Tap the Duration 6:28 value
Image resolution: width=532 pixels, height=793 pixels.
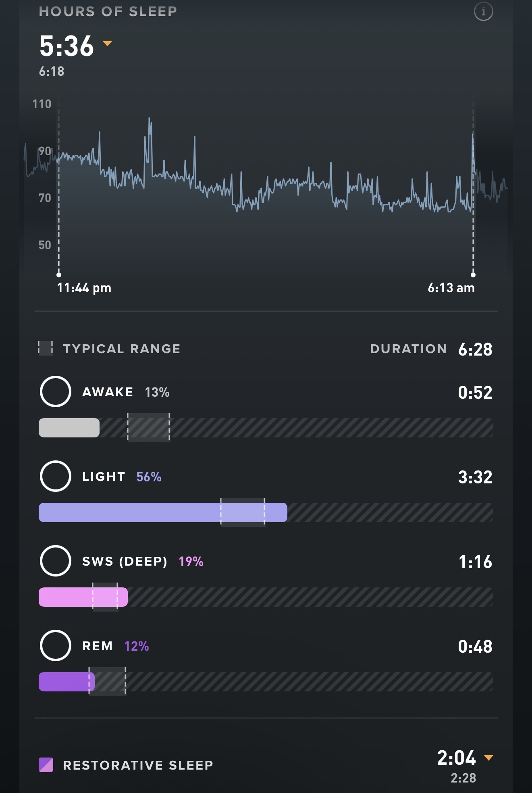[475, 349]
